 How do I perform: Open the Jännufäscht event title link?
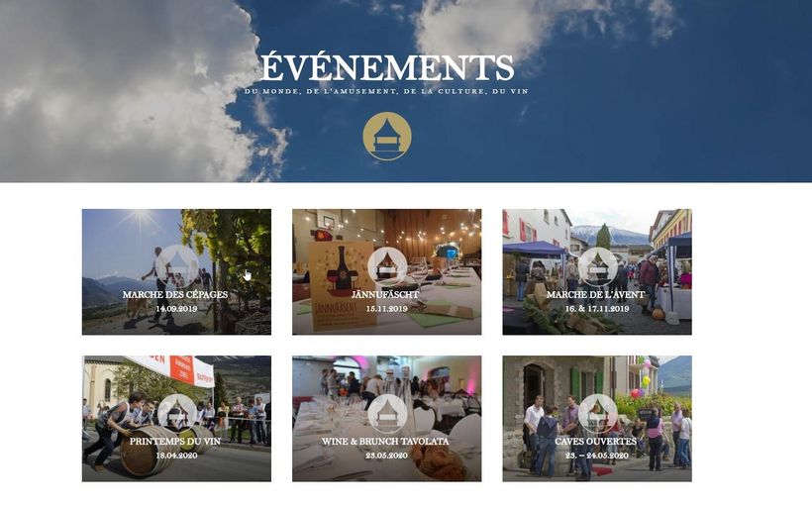point(385,295)
